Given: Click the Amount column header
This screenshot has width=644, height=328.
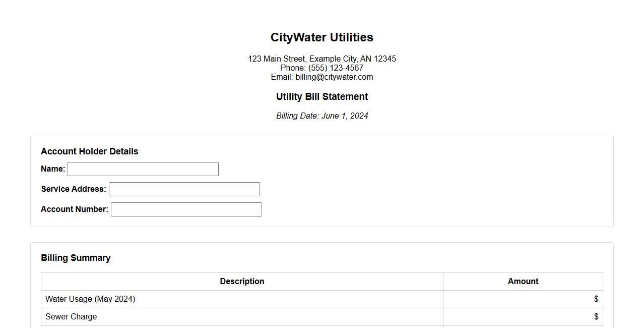Looking at the screenshot, I should (x=523, y=282).
